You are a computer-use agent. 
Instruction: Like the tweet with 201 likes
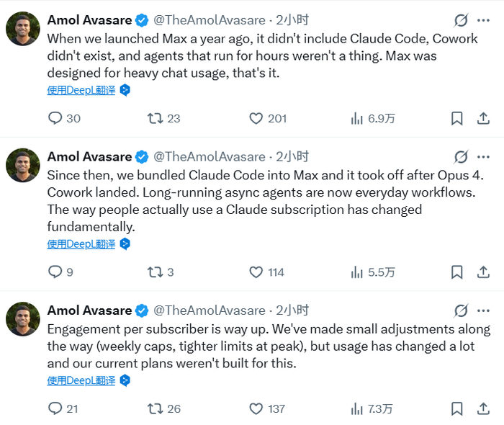[256, 118]
